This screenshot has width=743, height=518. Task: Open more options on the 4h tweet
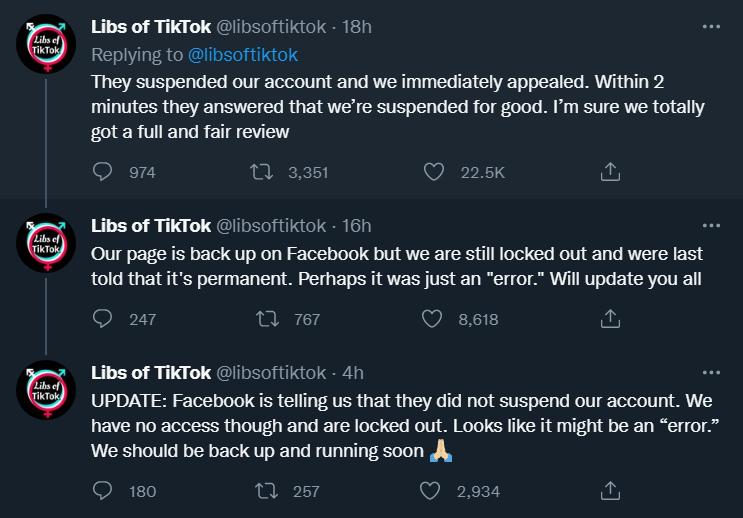click(x=711, y=373)
